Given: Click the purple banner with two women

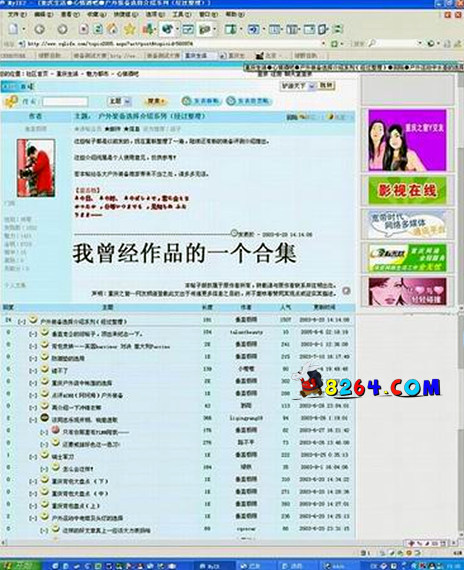Looking at the screenshot, I should click(407, 140).
